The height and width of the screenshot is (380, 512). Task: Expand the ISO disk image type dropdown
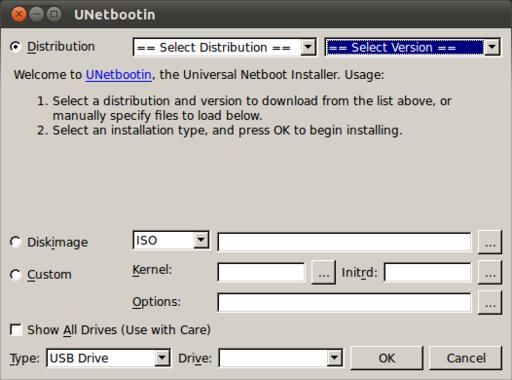click(x=171, y=240)
